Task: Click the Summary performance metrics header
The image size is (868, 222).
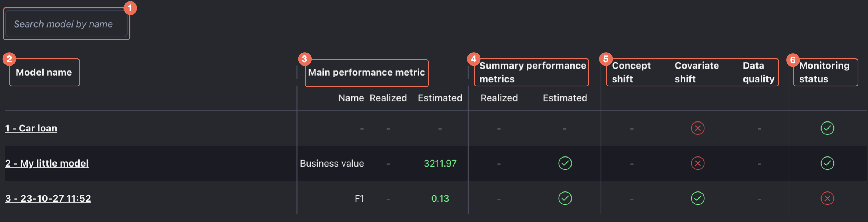Action: 532,72
